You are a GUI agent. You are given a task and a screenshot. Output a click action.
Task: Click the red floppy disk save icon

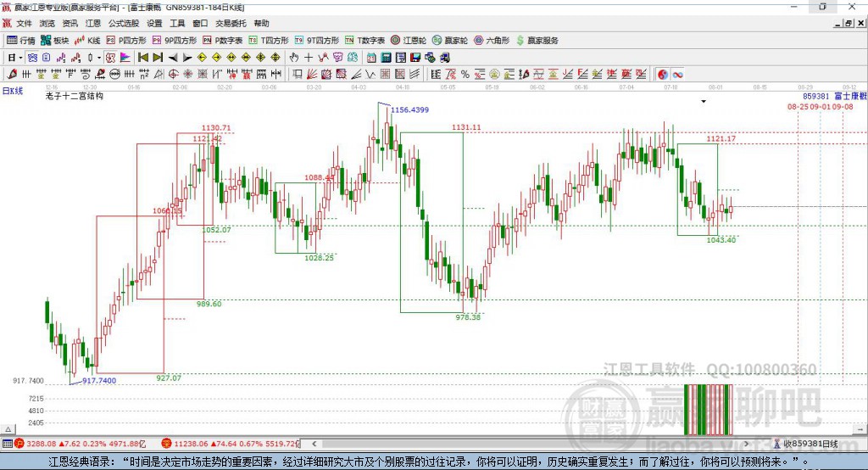click(x=415, y=58)
